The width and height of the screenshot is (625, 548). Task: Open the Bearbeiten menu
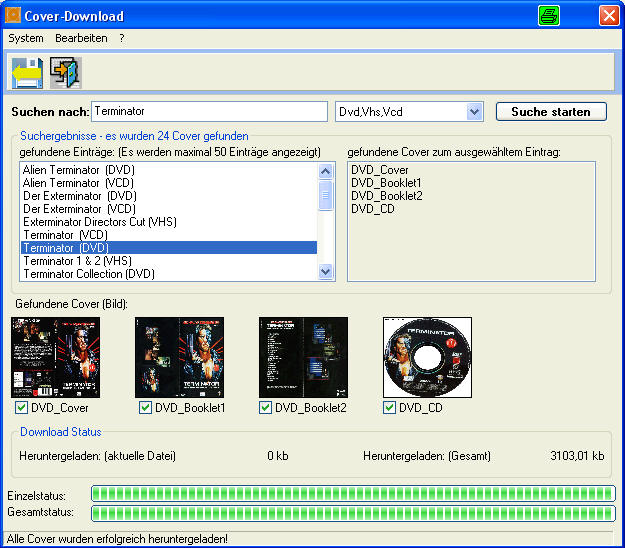click(x=81, y=38)
